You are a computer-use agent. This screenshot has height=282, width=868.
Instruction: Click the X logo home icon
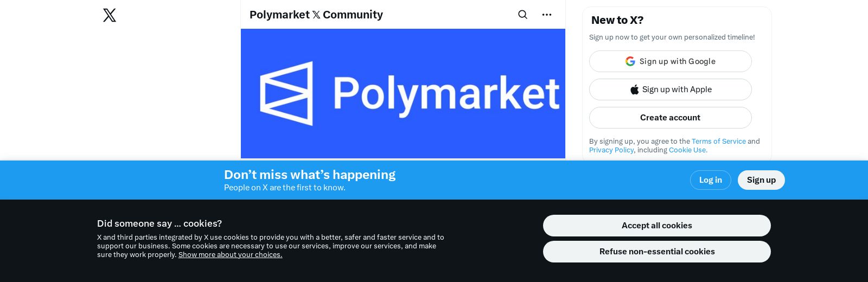(x=110, y=15)
